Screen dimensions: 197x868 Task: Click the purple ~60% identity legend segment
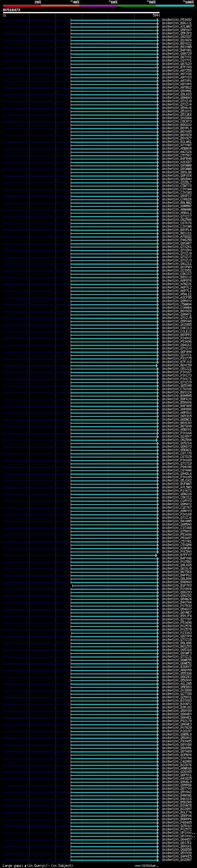click(x=99, y=6)
